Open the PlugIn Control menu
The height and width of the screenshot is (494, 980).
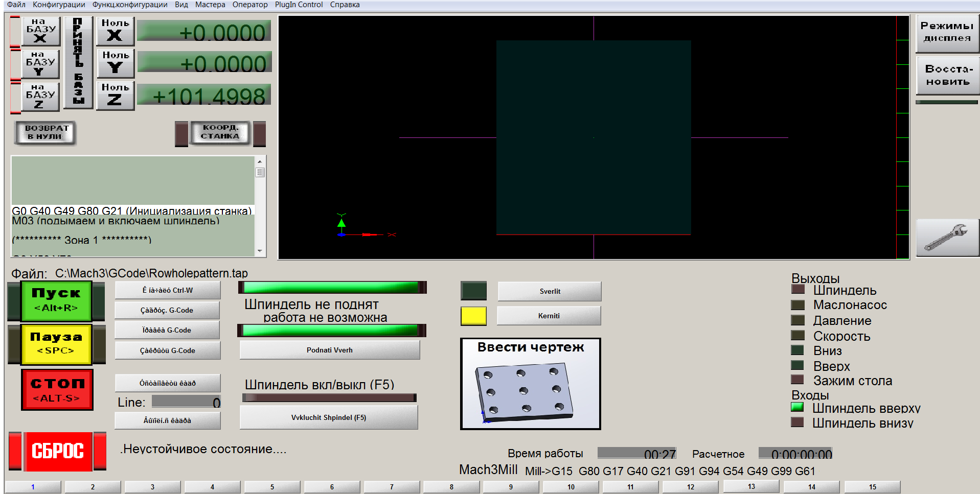tap(299, 5)
